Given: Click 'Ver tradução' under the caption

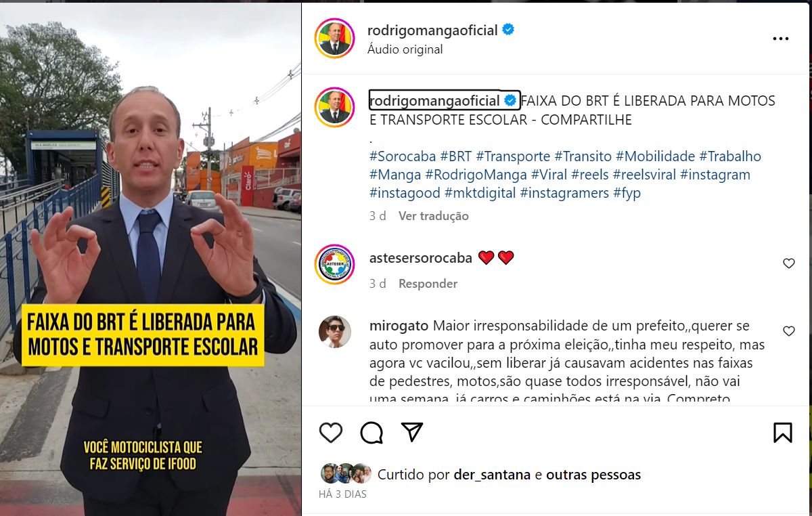Looking at the screenshot, I should pyautogui.click(x=434, y=216).
